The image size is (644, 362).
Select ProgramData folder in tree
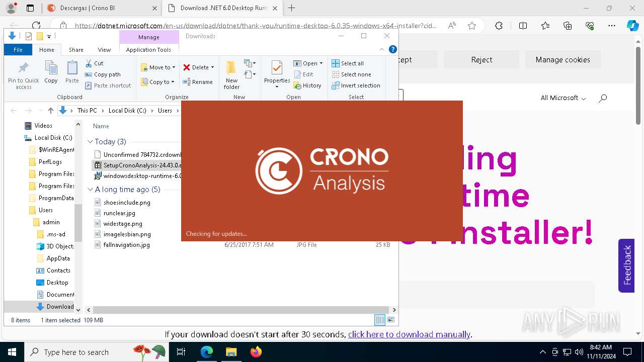click(x=56, y=198)
